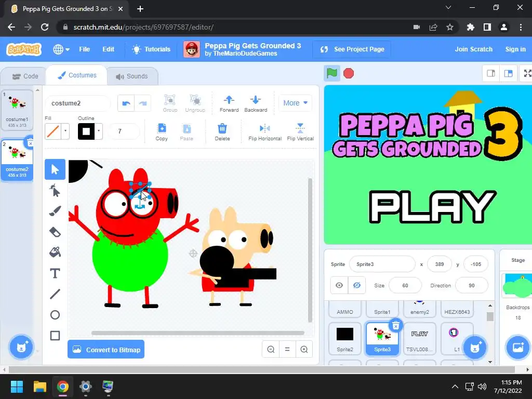Open the Fill color dropdown arrow
This screenshot has height=399, width=532.
pyautogui.click(x=65, y=131)
